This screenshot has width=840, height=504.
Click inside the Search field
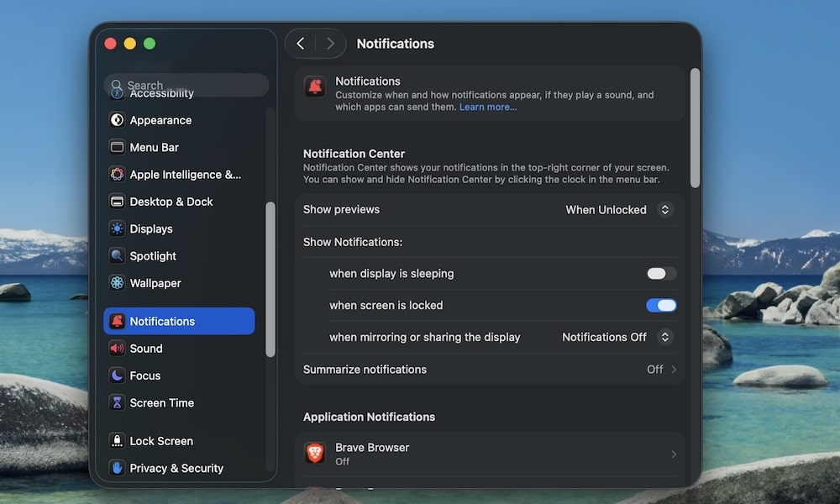(185, 85)
